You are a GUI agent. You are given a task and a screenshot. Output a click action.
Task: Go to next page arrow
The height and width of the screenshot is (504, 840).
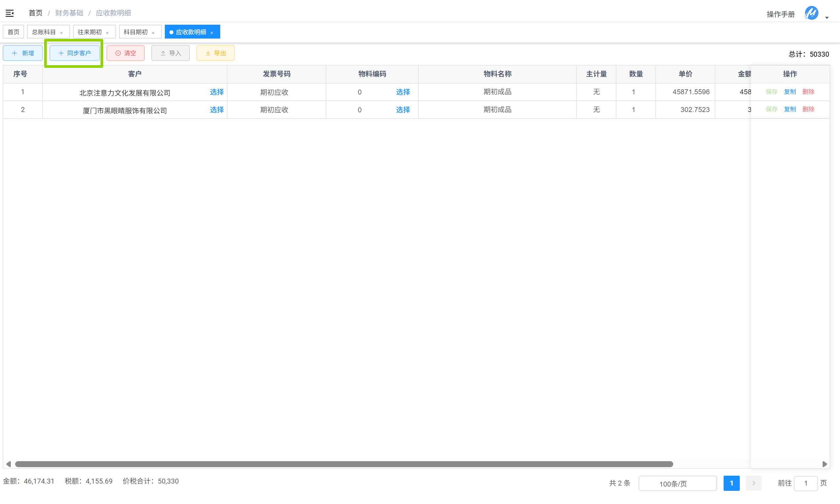[753, 483]
